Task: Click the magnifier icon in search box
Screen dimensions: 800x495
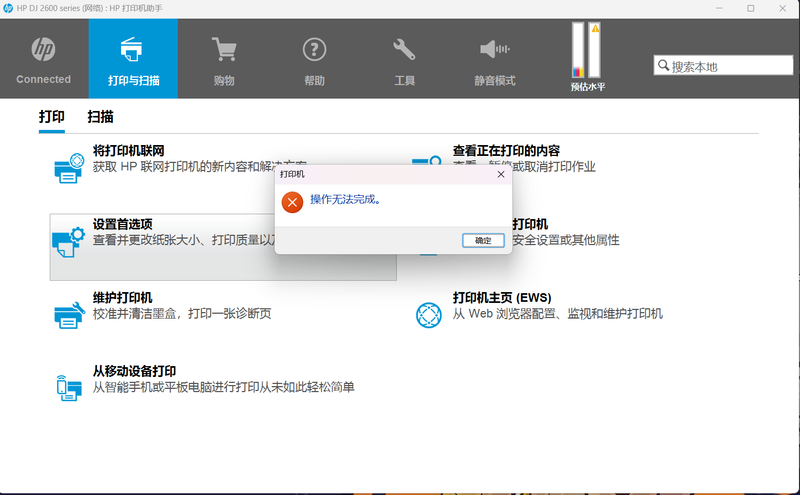Action: click(663, 66)
